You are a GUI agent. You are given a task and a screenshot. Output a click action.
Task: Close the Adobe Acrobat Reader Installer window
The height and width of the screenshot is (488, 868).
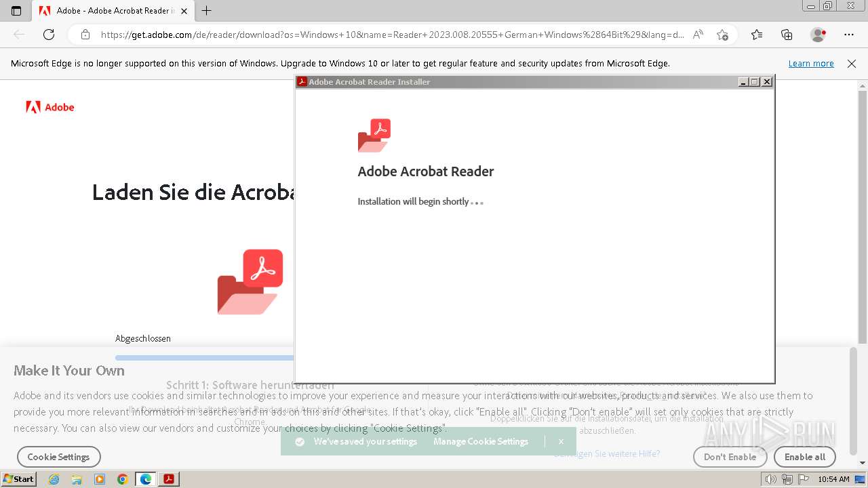click(x=767, y=82)
